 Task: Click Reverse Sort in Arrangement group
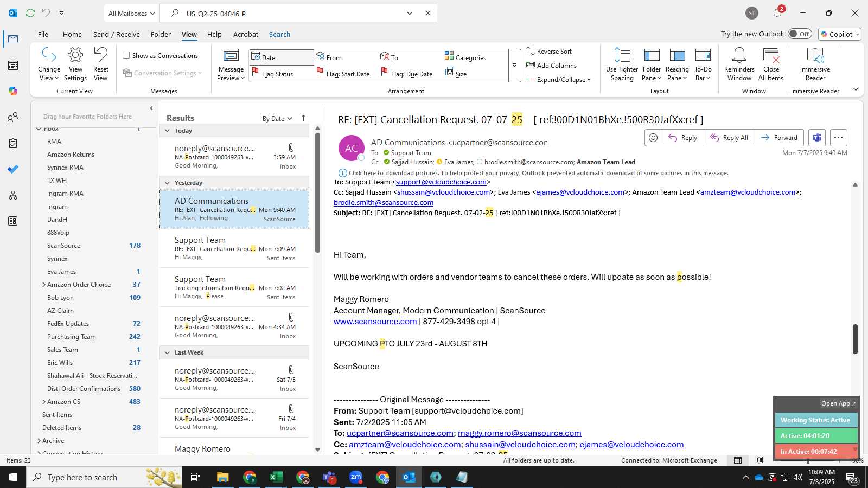point(549,51)
